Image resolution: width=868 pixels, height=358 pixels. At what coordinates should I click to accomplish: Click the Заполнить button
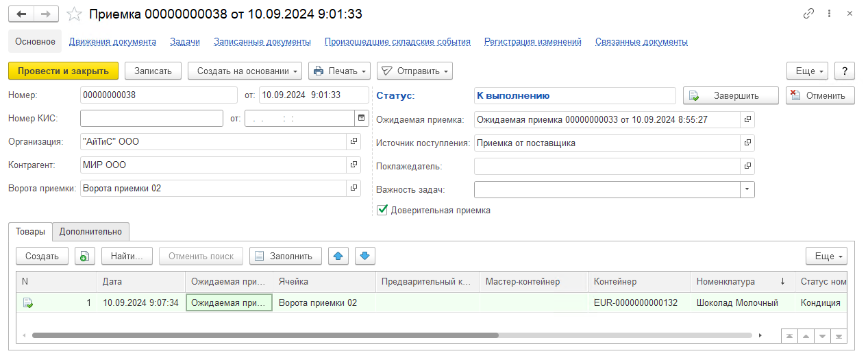pos(286,256)
